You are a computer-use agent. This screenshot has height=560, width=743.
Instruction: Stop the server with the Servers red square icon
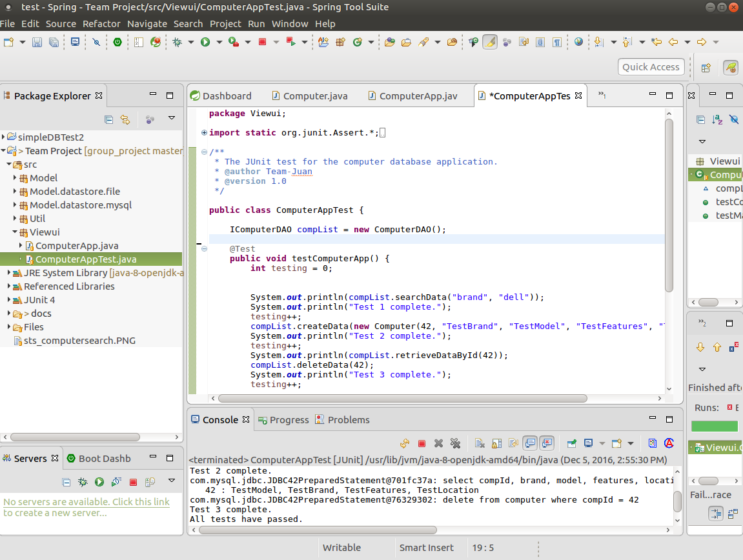click(x=133, y=482)
